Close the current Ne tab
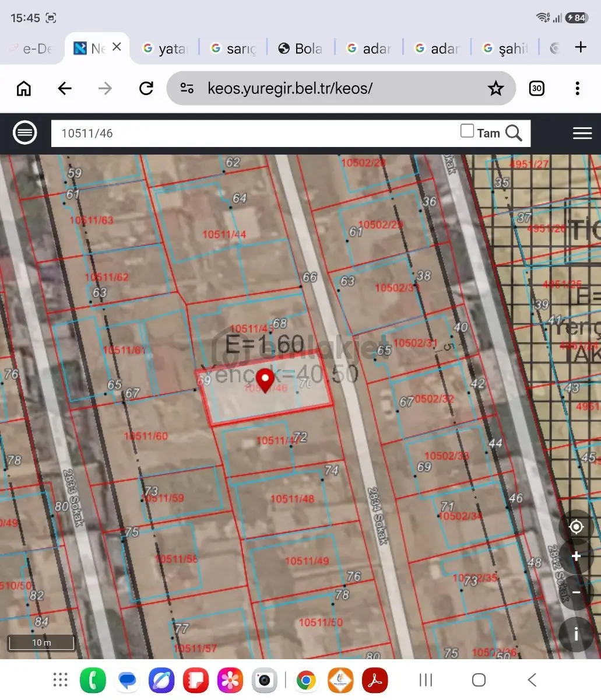Screen dimensions: 601x700 coord(117,47)
